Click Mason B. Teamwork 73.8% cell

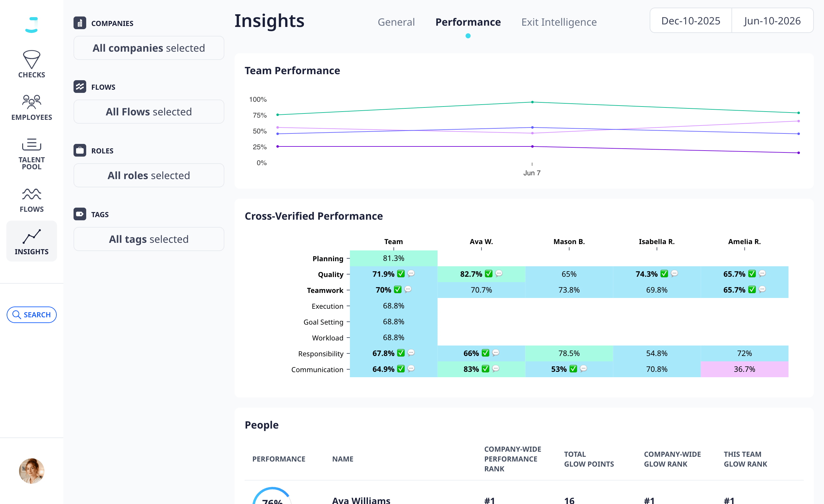[x=569, y=290]
